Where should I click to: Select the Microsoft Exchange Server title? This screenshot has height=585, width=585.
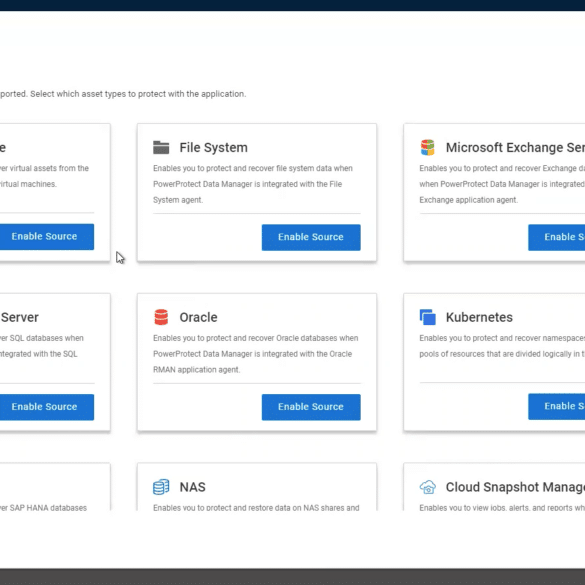(515, 147)
